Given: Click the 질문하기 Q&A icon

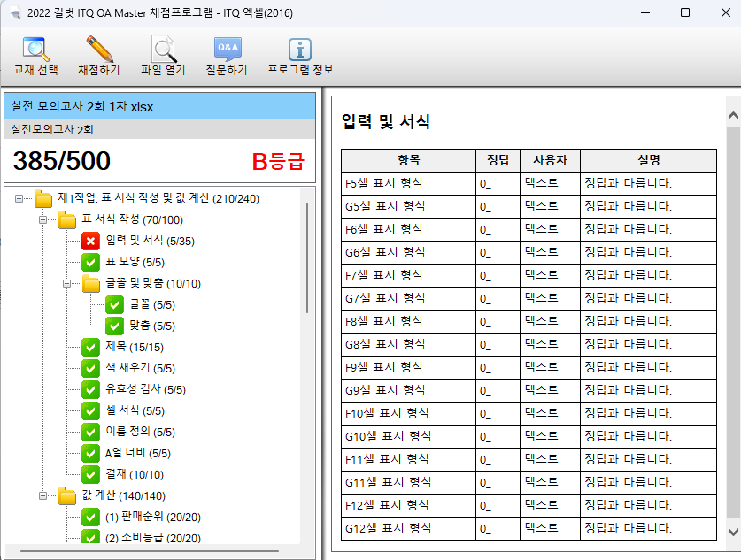Looking at the screenshot, I should point(228,50).
